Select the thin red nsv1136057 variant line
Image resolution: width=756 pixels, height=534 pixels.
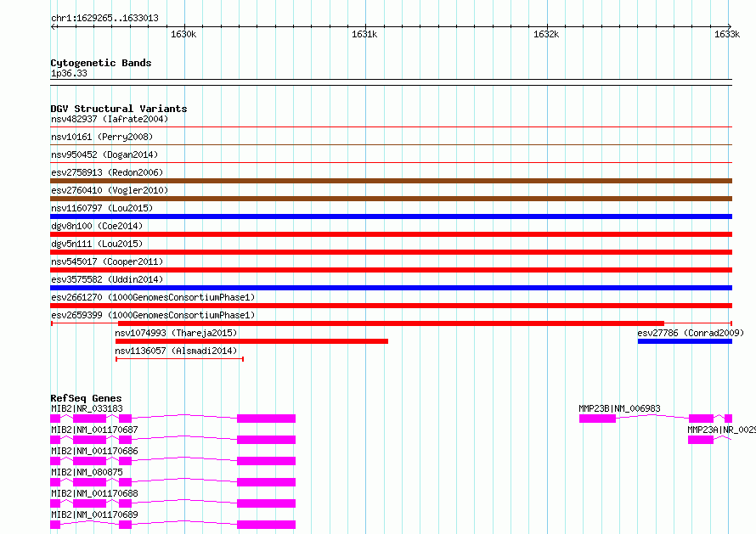click(179, 359)
